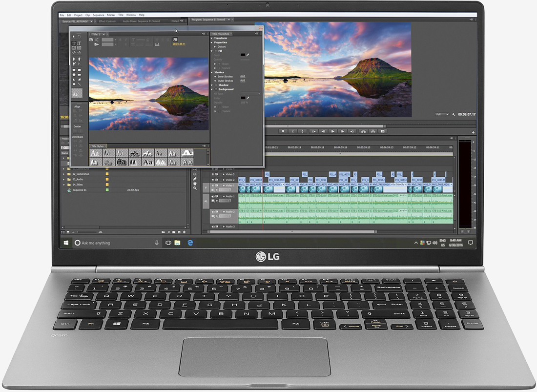Step back one frame in Program monitor
Viewport: 537px width, 392px height.
tap(323, 131)
